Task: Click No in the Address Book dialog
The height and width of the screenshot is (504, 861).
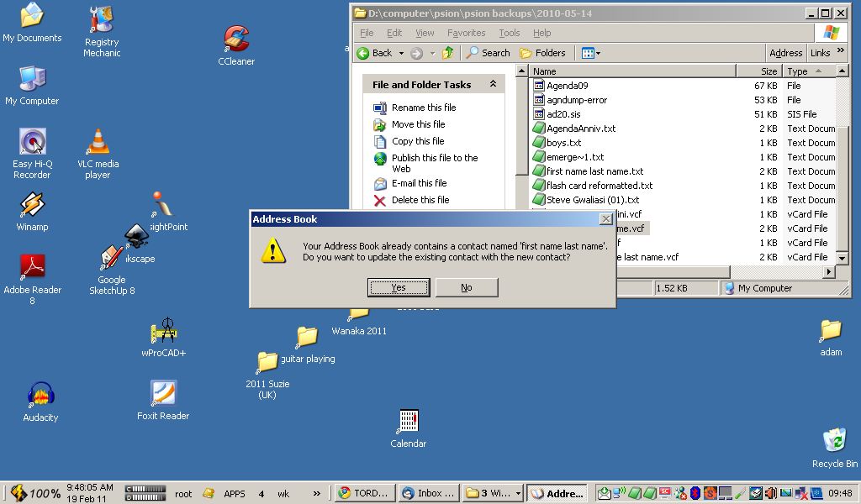Action: point(467,287)
